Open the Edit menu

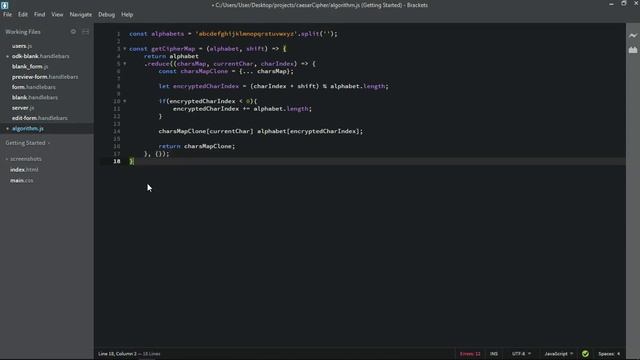[22, 14]
